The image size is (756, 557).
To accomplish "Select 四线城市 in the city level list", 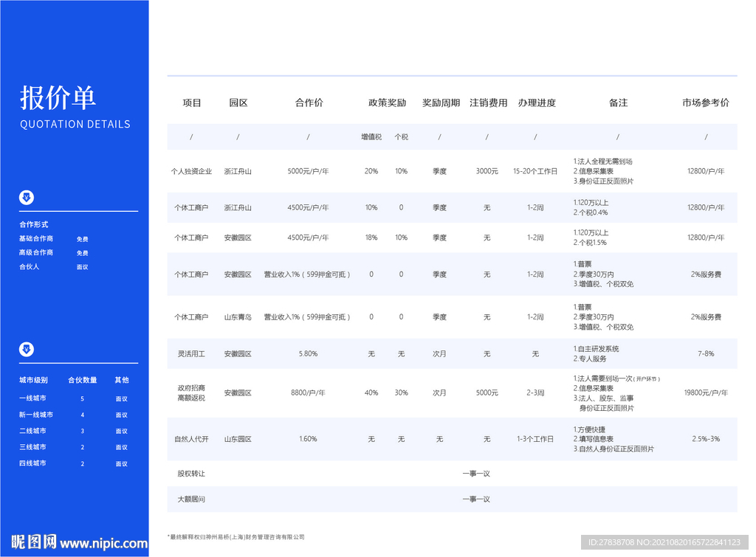I will [x=32, y=463].
